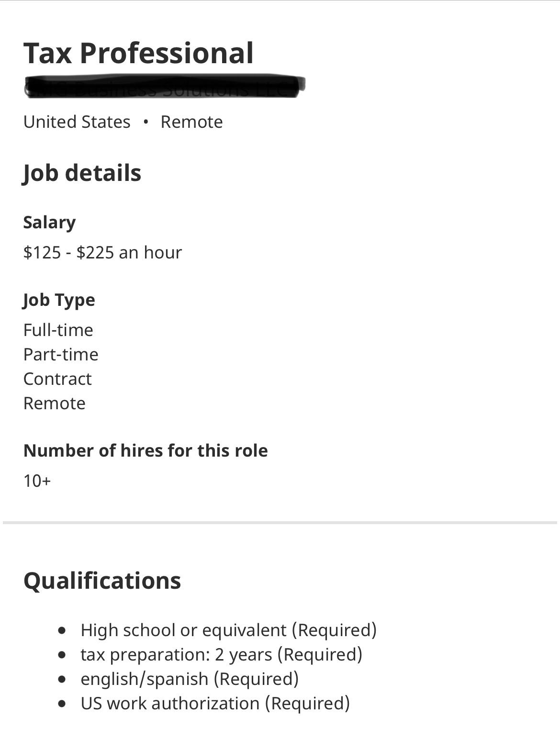The image size is (560, 751).
Task: Select the Contract job type
Action: point(57,379)
